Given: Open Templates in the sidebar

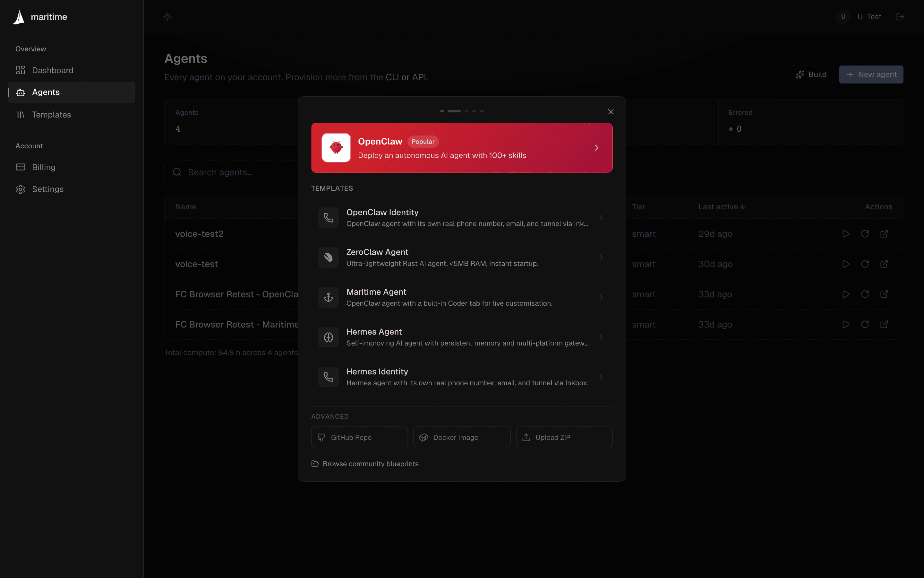Looking at the screenshot, I should (x=72, y=114).
